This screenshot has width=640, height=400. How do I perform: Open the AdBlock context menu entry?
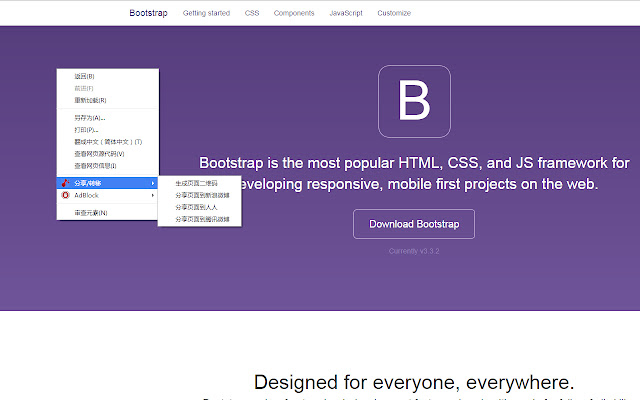click(108, 195)
